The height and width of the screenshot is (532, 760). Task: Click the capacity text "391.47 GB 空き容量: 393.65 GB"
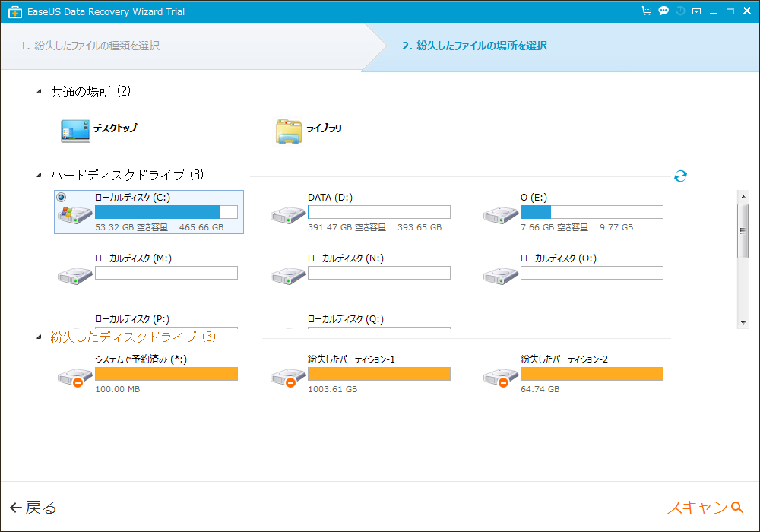point(375,227)
